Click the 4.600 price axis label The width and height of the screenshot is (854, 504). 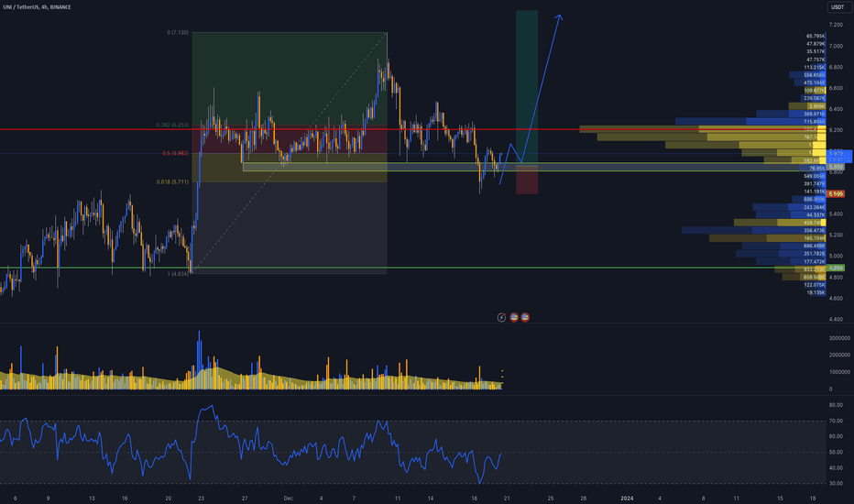tap(836, 299)
